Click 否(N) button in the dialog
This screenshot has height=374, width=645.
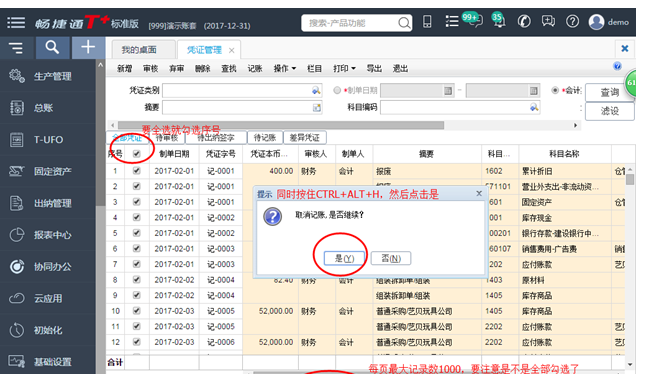click(391, 258)
